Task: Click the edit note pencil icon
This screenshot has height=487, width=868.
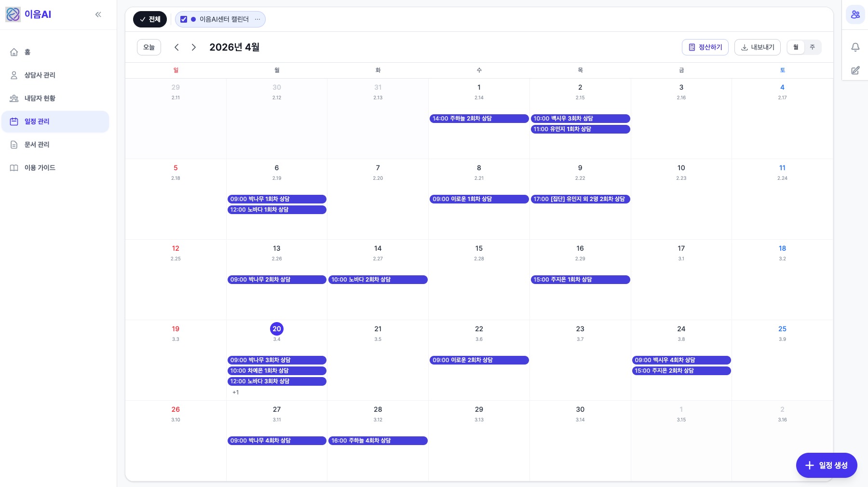Action: (855, 70)
